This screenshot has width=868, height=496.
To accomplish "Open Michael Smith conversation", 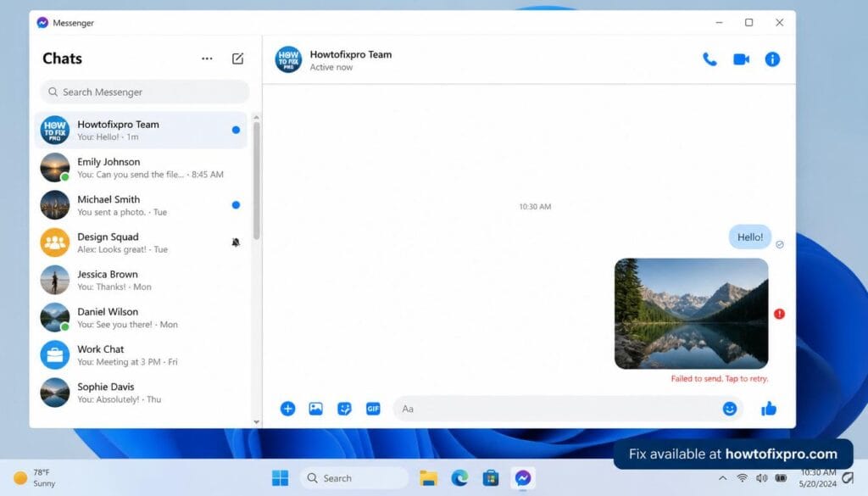I will (142, 205).
